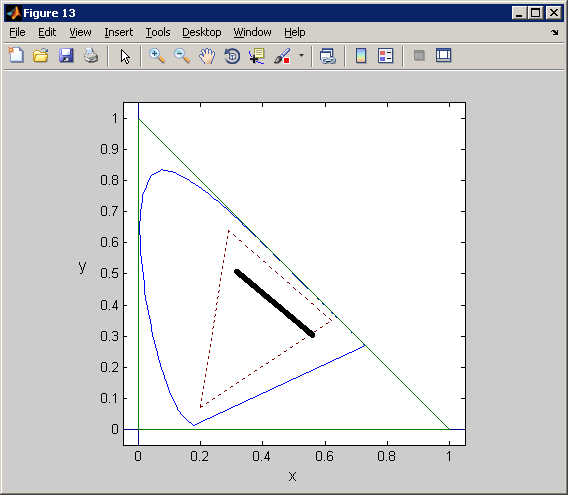Select the Rotate 3D tool
The height and width of the screenshot is (495, 568).
coord(232,56)
